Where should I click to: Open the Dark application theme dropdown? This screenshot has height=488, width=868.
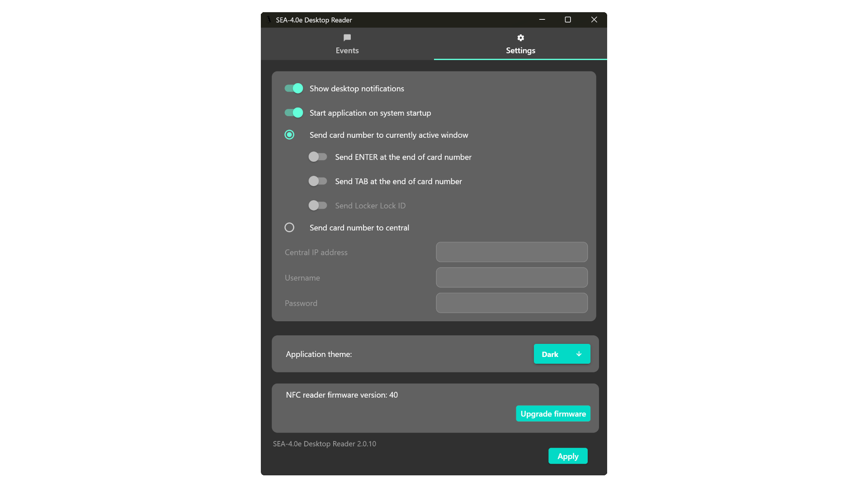(561, 354)
